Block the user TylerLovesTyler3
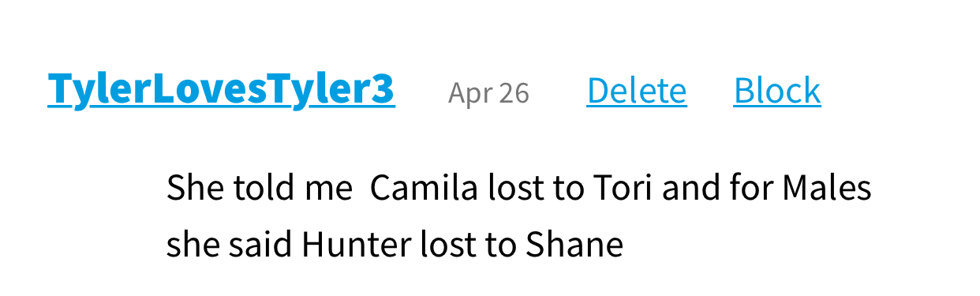 [x=777, y=91]
